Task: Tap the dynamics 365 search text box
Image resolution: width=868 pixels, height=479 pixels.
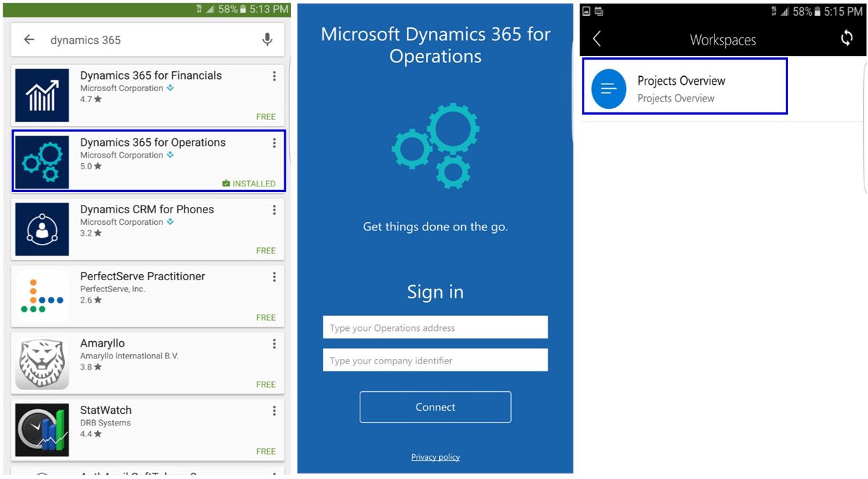Action: 151,40
